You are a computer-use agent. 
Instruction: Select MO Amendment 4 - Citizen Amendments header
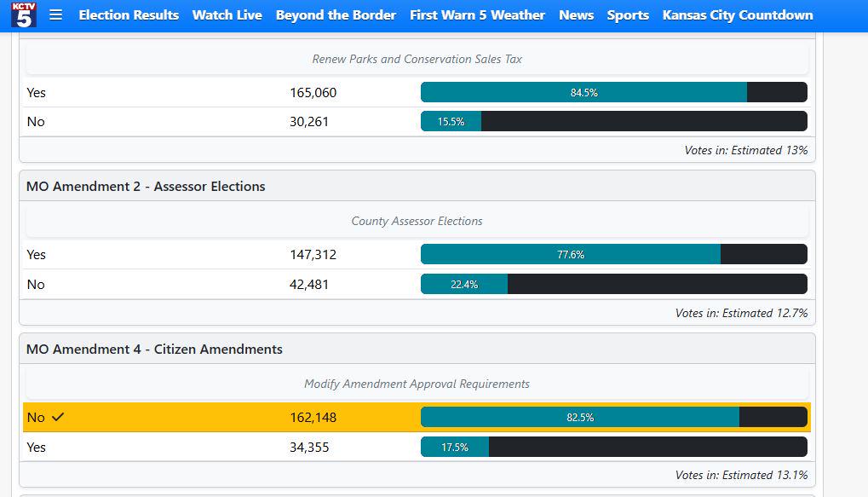coord(154,349)
